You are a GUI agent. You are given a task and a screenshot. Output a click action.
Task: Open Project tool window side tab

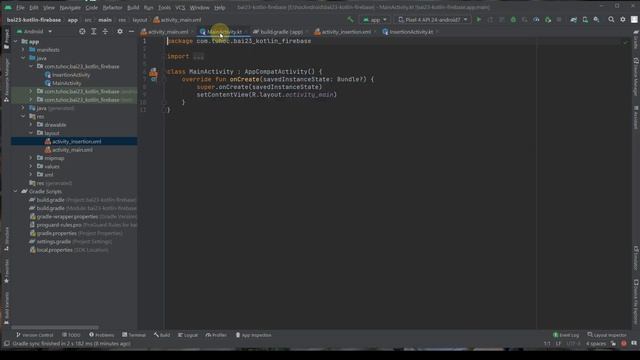coord(6,39)
